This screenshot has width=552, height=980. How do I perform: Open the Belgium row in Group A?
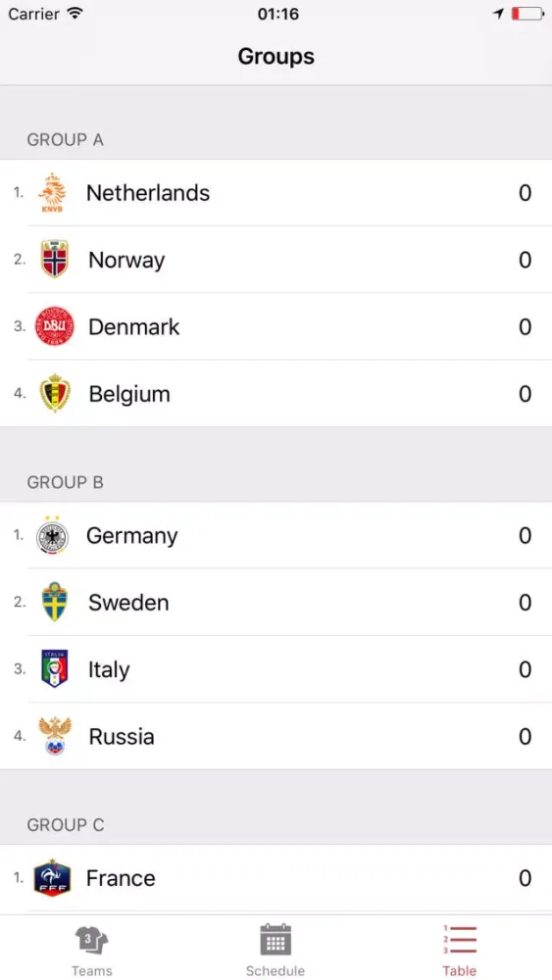pos(276,393)
